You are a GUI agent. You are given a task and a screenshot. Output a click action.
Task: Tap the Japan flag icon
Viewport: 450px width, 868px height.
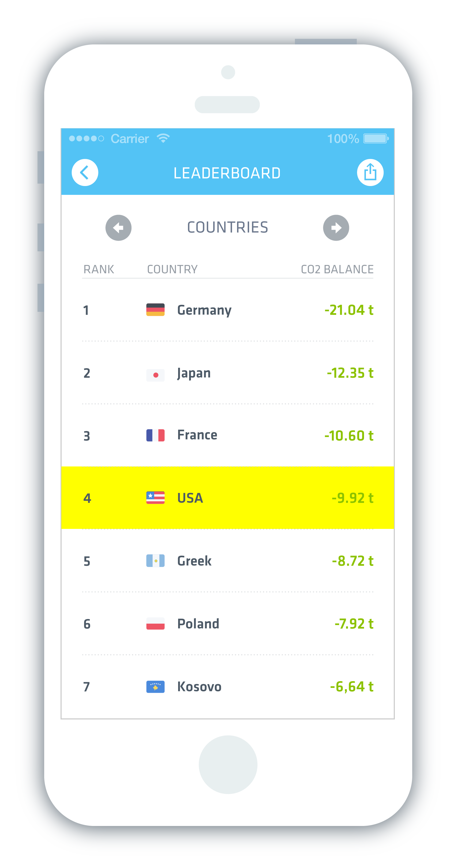pyautogui.click(x=155, y=375)
